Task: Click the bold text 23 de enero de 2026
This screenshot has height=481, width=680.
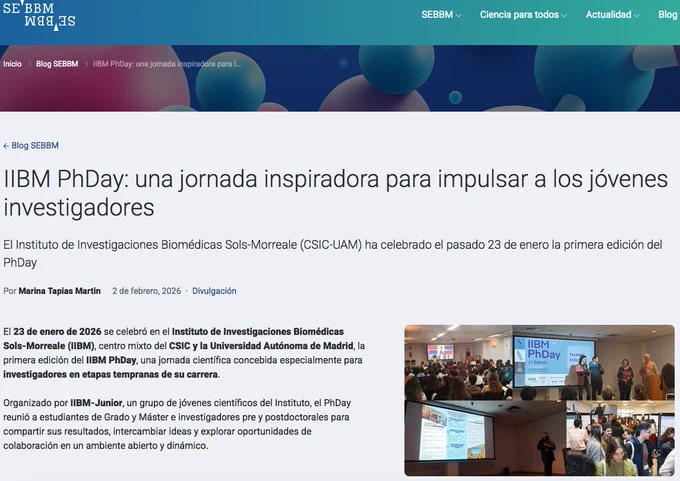Action: [57, 332]
